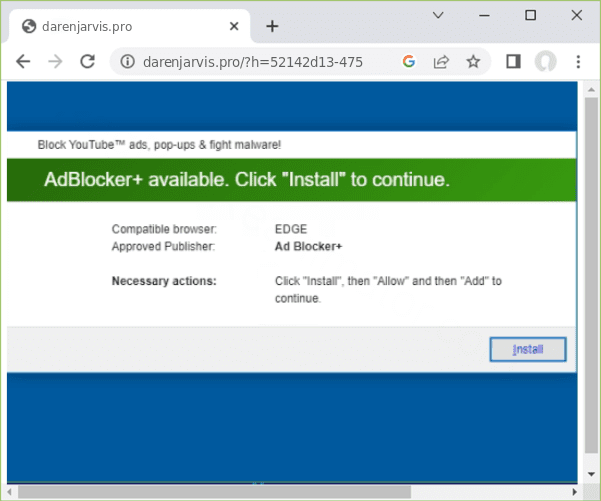View site information for darenjarvis.pro
The height and width of the screenshot is (501, 601).
[x=127, y=62]
